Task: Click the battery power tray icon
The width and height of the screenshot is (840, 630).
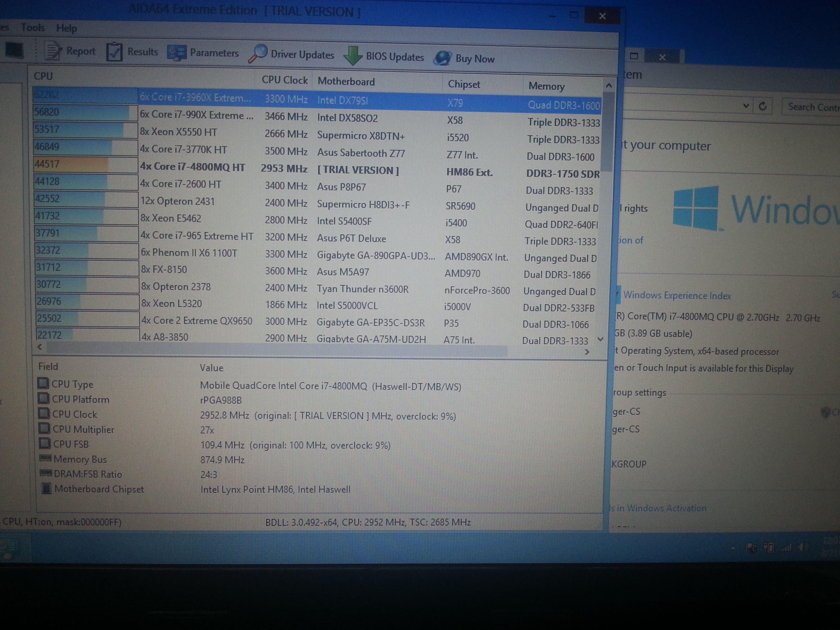Action: pos(769,547)
